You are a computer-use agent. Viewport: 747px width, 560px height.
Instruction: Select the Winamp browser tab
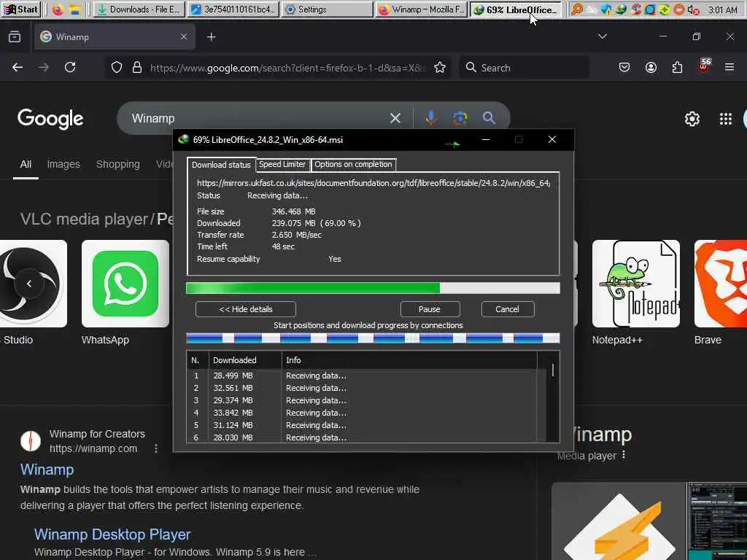click(x=115, y=36)
